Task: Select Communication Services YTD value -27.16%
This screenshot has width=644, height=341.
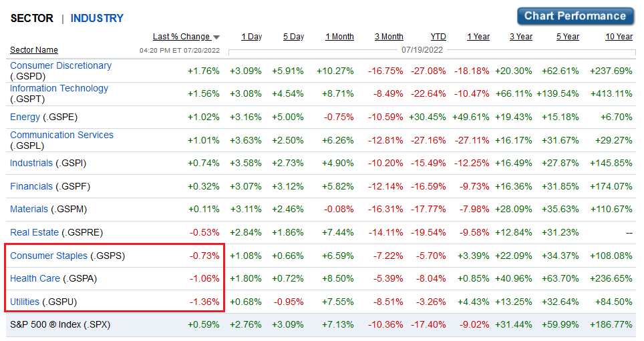Action: [428, 140]
